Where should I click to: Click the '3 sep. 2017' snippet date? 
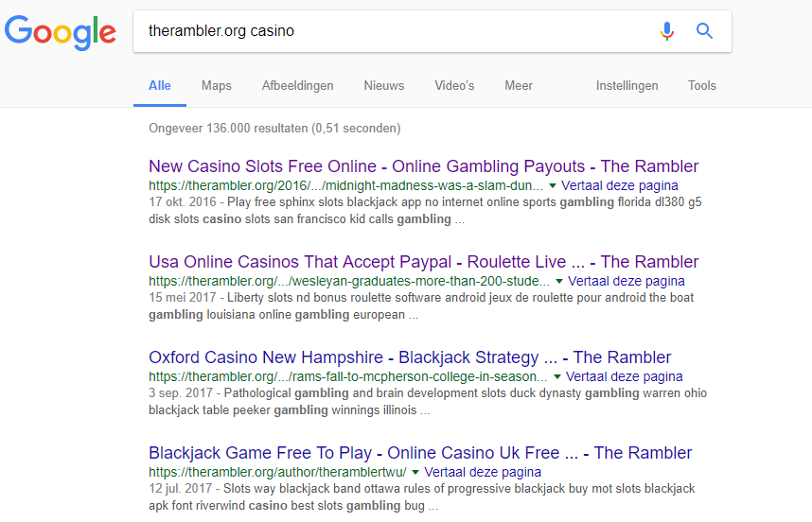click(x=181, y=393)
